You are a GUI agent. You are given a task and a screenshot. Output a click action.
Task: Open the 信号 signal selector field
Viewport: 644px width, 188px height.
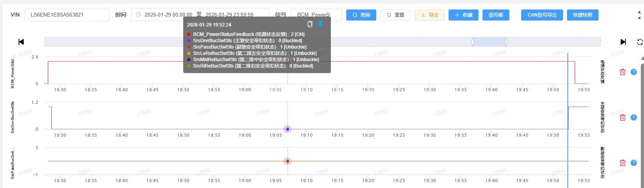(316, 15)
